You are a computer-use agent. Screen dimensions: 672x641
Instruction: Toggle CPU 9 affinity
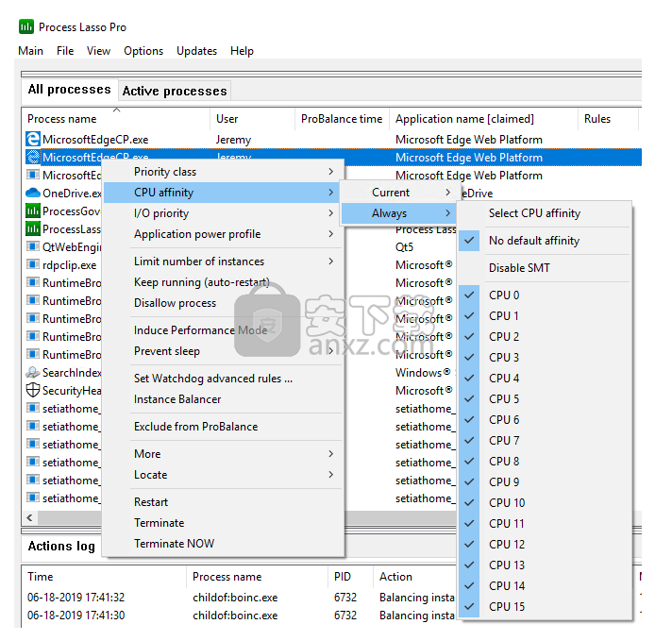(545, 481)
